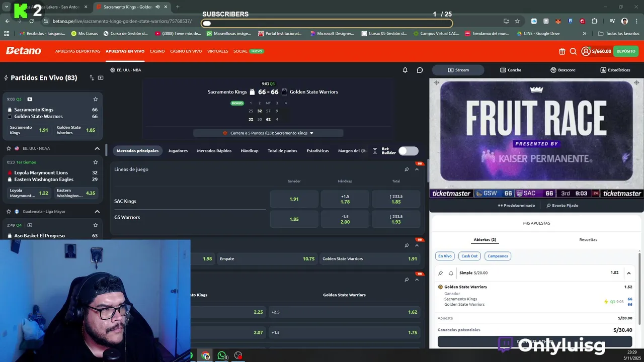The width and height of the screenshot is (644, 362).
Task: Open the new browser tab plus button
Action: pos(178,7)
